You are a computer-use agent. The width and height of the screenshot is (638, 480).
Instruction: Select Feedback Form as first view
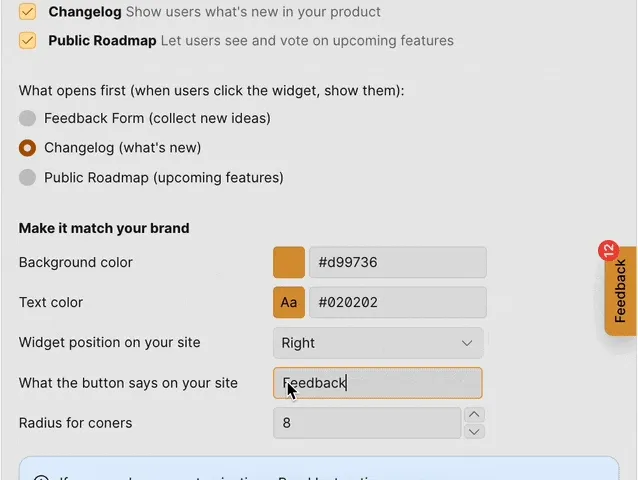point(28,118)
